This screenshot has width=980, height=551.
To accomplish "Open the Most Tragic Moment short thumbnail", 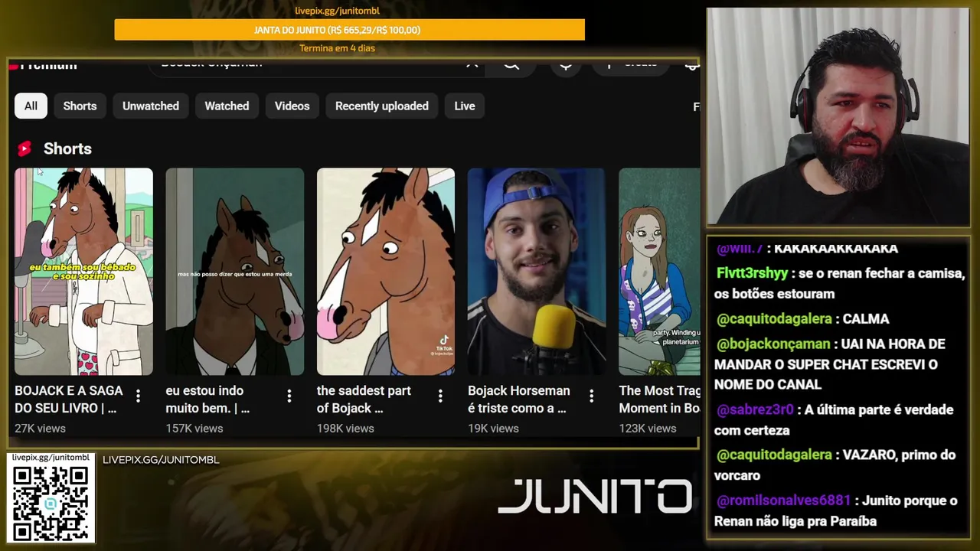I will tap(659, 272).
